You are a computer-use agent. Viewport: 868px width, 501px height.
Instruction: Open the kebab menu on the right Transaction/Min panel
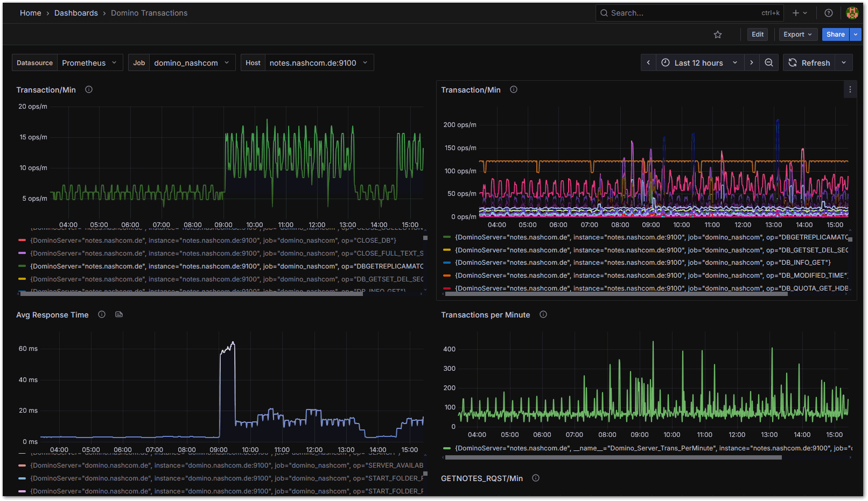coord(850,89)
